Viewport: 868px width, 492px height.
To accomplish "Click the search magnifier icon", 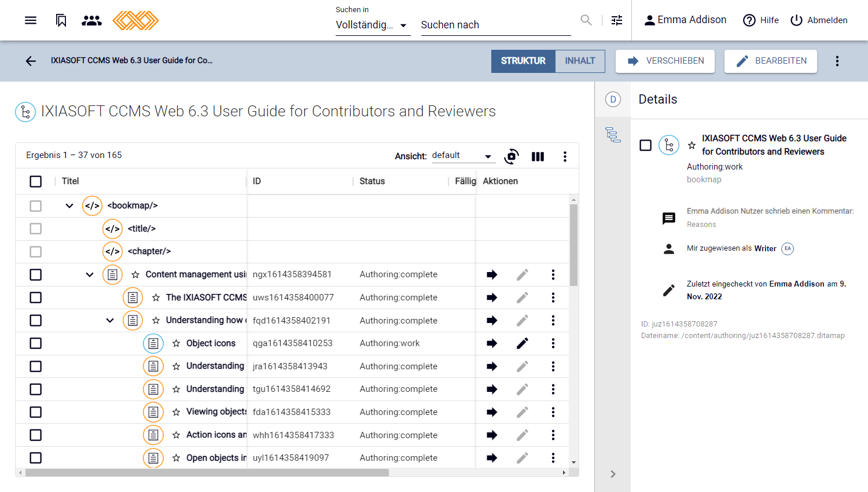I will pyautogui.click(x=586, y=20).
